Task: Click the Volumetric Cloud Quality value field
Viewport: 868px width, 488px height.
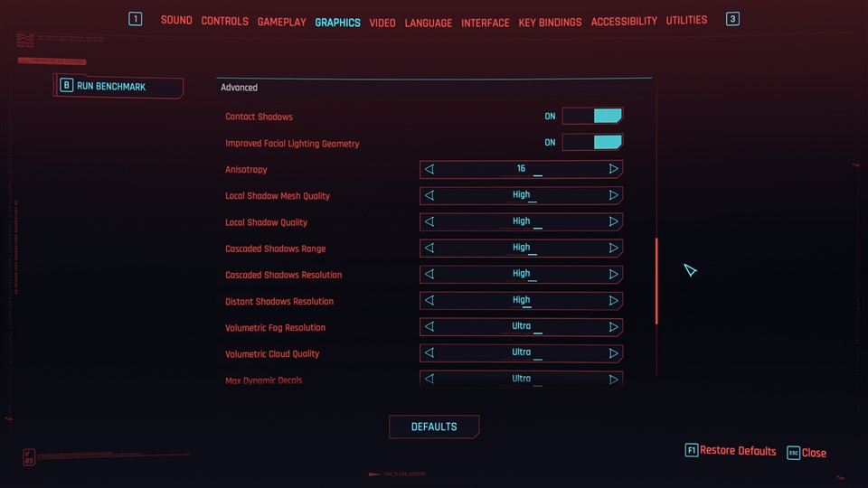Action: (521, 353)
